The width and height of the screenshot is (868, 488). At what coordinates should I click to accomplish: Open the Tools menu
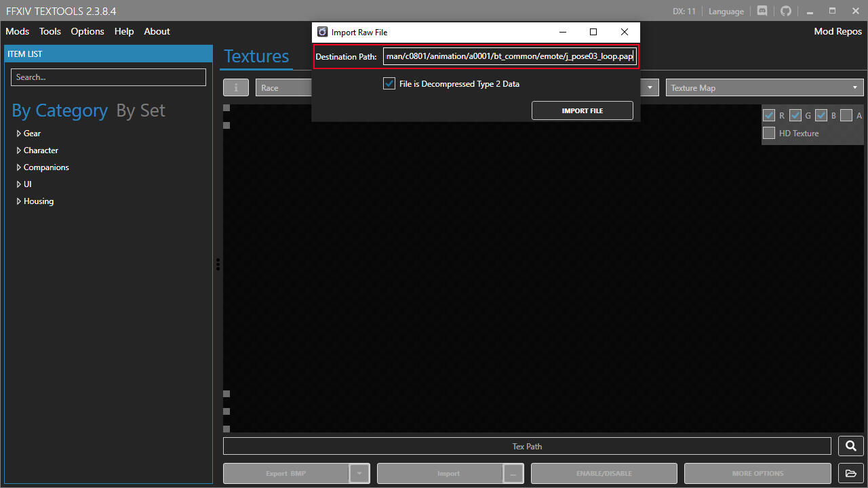50,31
